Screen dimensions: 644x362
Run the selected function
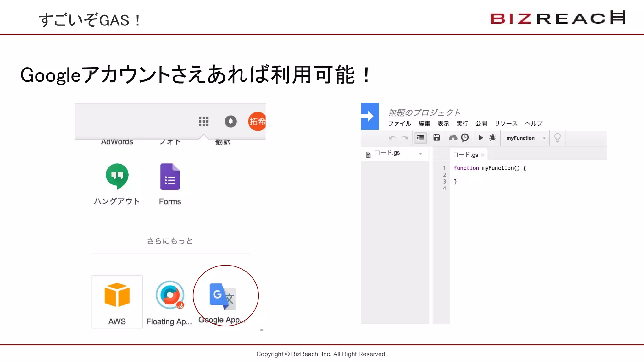[x=480, y=138]
